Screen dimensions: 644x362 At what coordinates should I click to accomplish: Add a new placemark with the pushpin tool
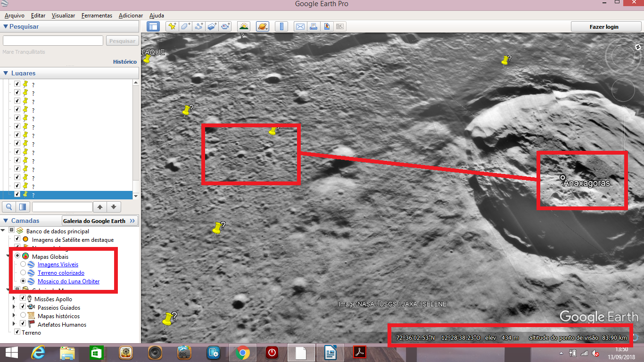tap(172, 26)
